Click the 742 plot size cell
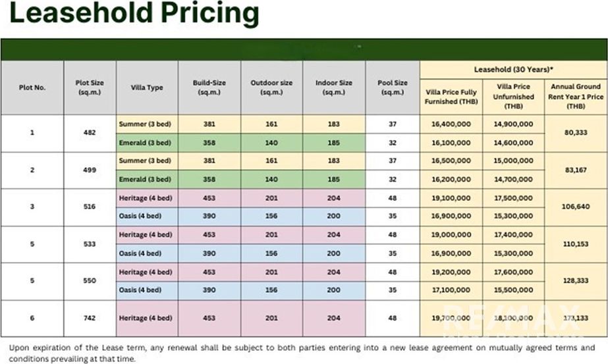The image size is (608, 364). (90, 318)
